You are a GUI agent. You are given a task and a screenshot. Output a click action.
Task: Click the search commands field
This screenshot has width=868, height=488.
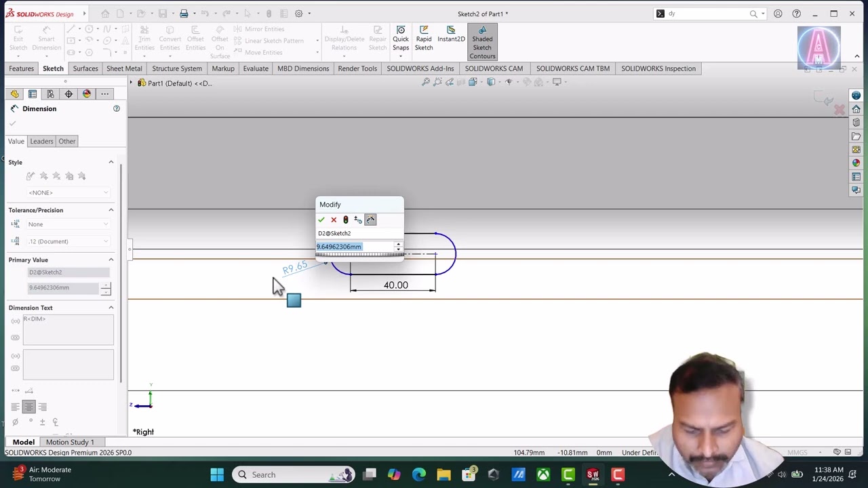707,14
